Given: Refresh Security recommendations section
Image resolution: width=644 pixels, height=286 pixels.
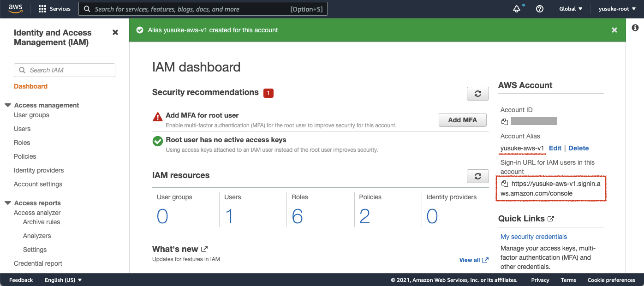Looking at the screenshot, I should [x=478, y=94].
